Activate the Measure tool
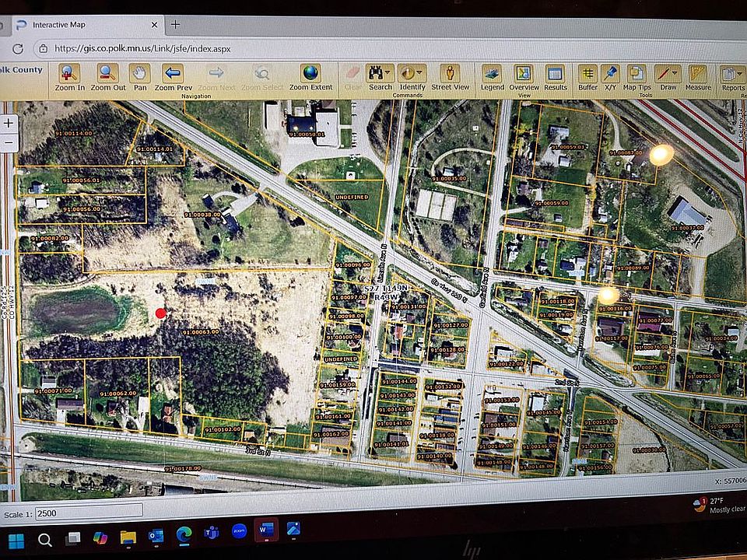 (x=698, y=78)
